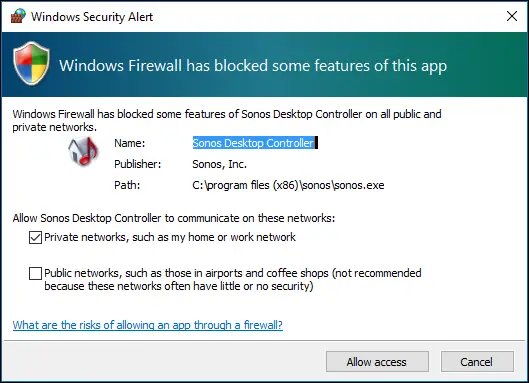529x383 pixels.
Task: Enable the Public networks checkbox
Action: pos(35,273)
